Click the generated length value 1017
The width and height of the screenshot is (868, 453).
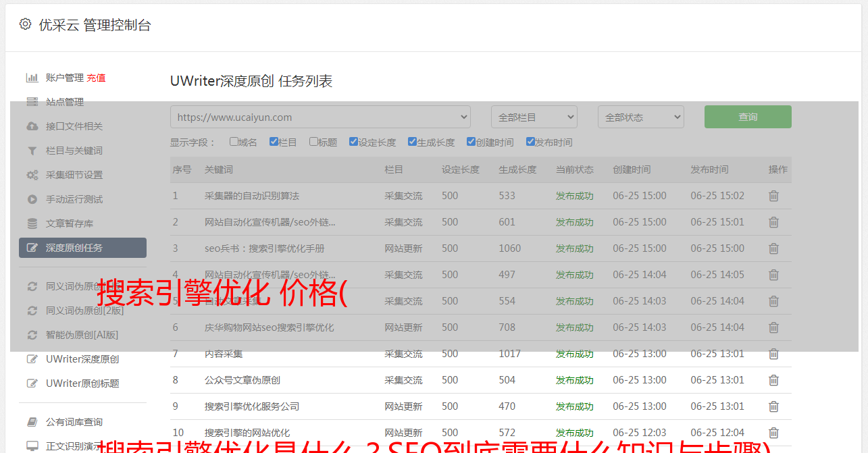pos(510,354)
